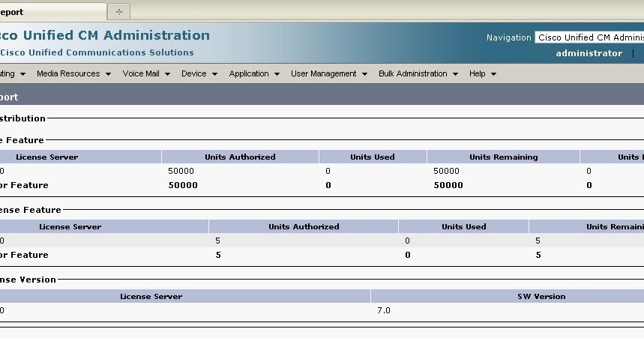The height and width of the screenshot is (338, 644).
Task: Click the bold 50000 Units Authorized total
Action: click(x=183, y=185)
